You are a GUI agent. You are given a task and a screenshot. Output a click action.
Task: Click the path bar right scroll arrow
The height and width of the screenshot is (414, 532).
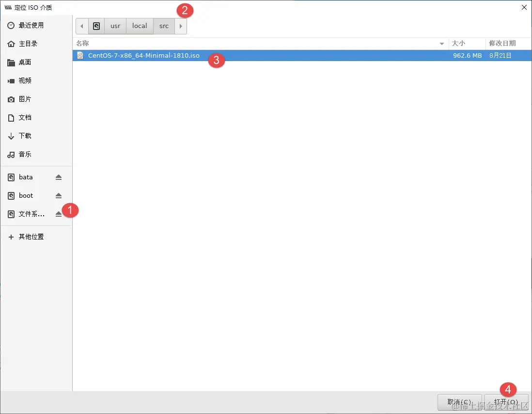[x=181, y=26]
